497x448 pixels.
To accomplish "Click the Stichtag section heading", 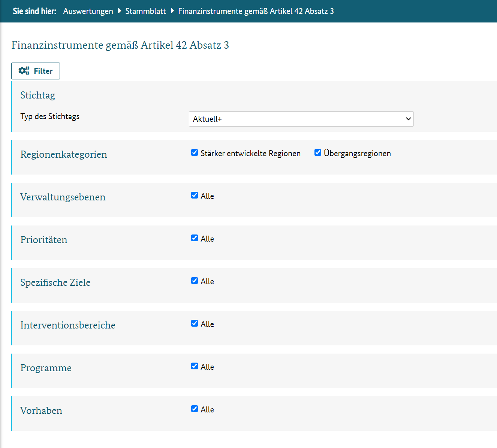I will 37,95.
